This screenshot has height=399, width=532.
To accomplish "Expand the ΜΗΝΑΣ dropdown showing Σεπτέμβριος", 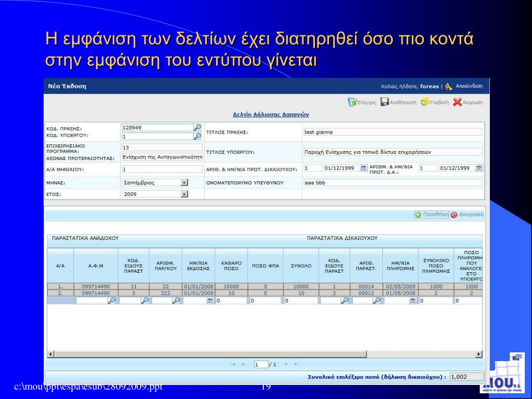I will pyautogui.click(x=184, y=182).
